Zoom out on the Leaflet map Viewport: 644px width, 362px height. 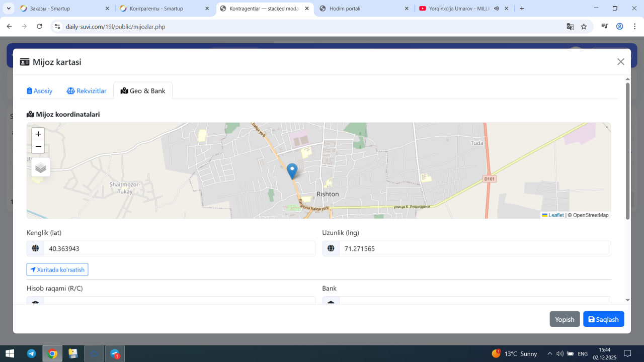[x=38, y=147]
